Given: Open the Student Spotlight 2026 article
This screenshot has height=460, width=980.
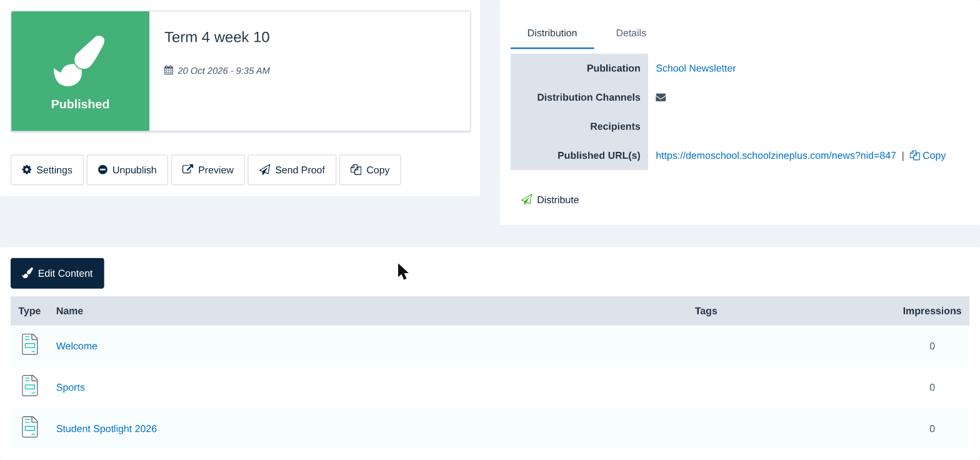Looking at the screenshot, I should [106, 429].
